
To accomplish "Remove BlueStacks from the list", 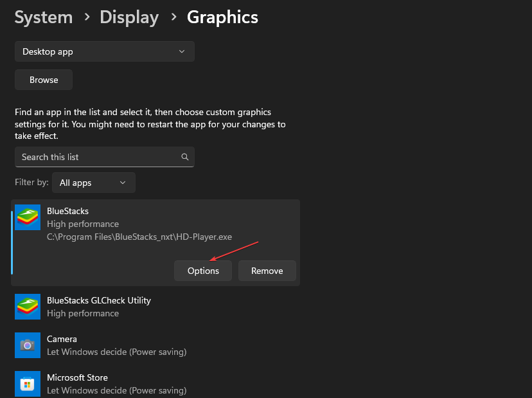I will point(267,270).
